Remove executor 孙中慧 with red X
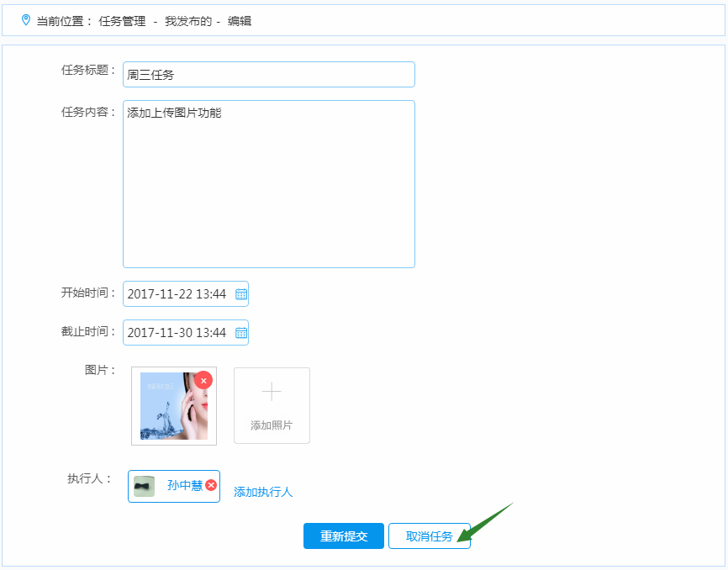 pyautogui.click(x=211, y=485)
